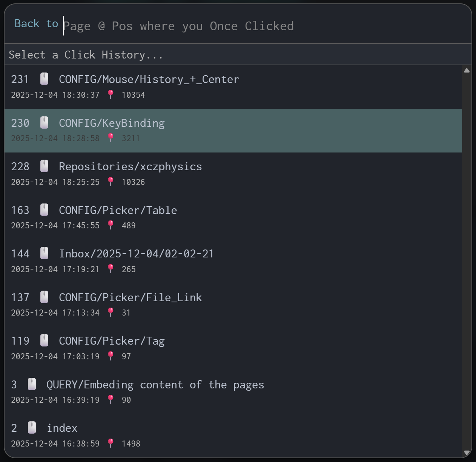The width and height of the screenshot is (476, 462).
Task: Click timestamp 2025-12-04 17:45:55 in list
Action: click(55, 226)
